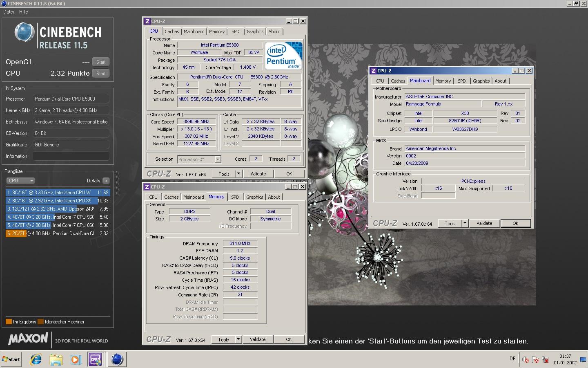Click the CPU-Z title icon in CPU window
The width and height of the screenshot is (588, 368).
147,21
